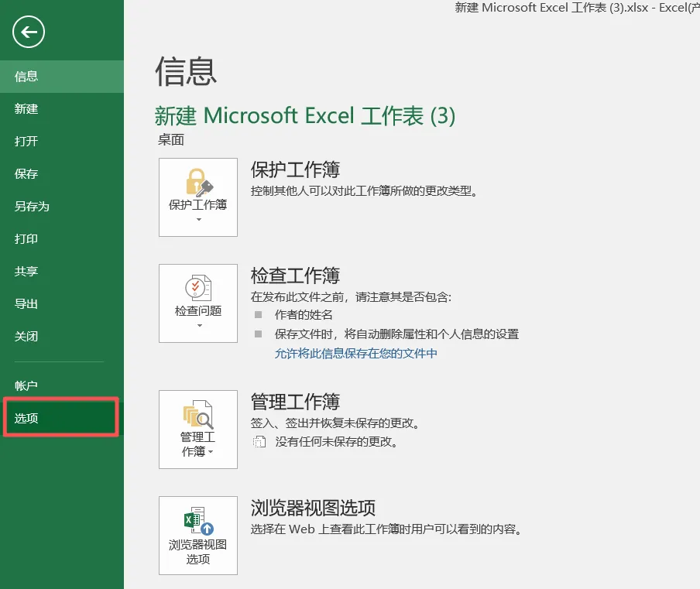Click the 桌面 file location text
The image size is (700, 589).
171,140
